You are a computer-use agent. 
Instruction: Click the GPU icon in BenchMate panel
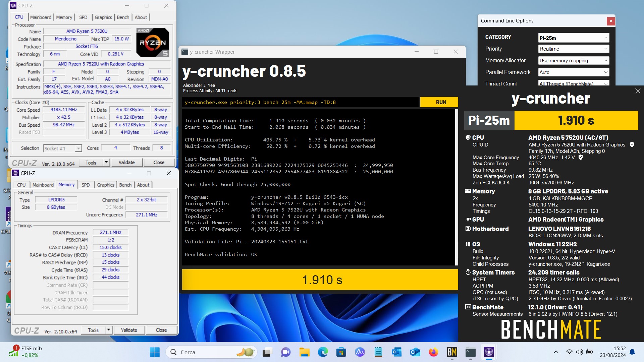(468, 219)
